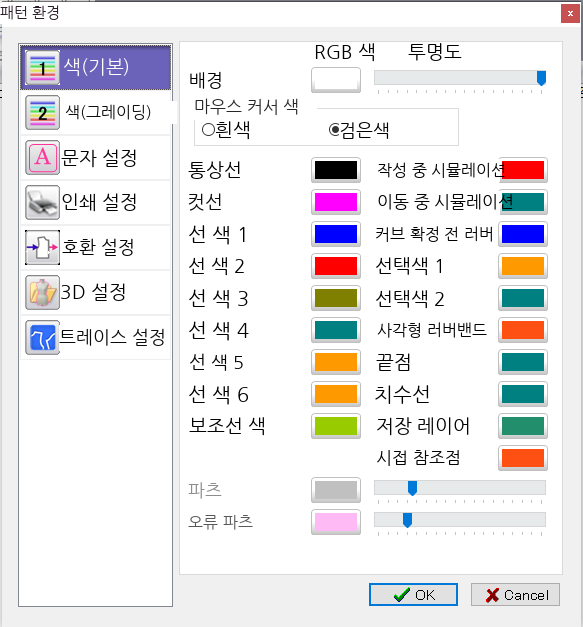
Task: Close the 패턴 환경 dialog
Action: click(570, 14)
